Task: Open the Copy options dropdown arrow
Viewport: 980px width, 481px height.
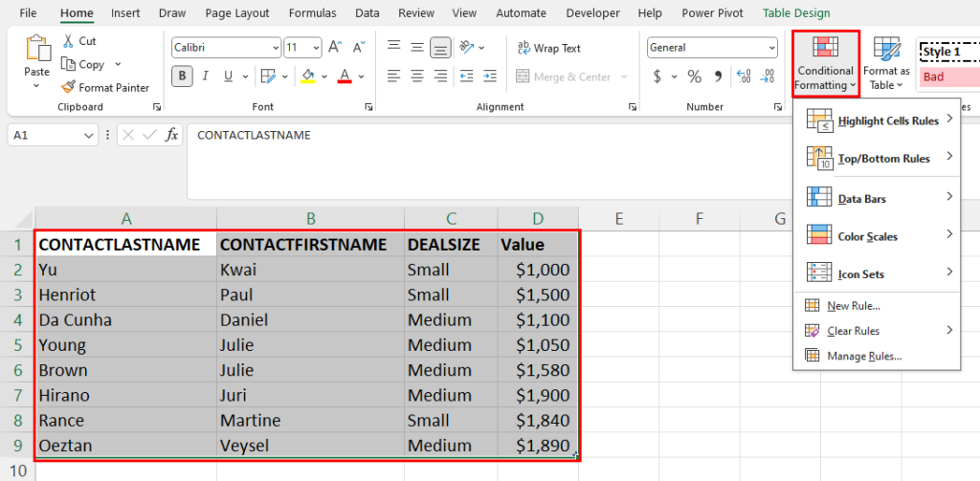Action: [x=118, y=64]
